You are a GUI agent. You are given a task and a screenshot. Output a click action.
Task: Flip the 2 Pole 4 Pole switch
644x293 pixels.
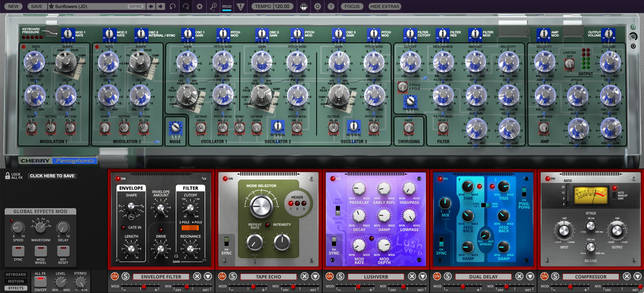(403, 87)
